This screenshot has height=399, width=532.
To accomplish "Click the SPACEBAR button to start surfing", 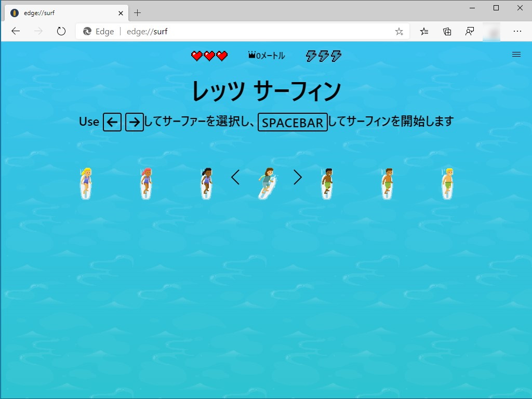I will 292,122.
